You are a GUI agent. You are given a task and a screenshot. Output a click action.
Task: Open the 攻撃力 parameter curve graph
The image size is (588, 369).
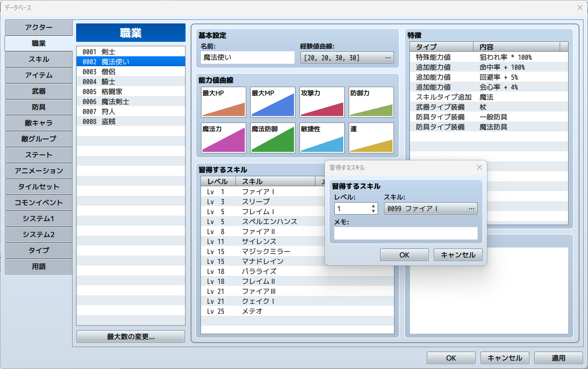click(322, 102)
